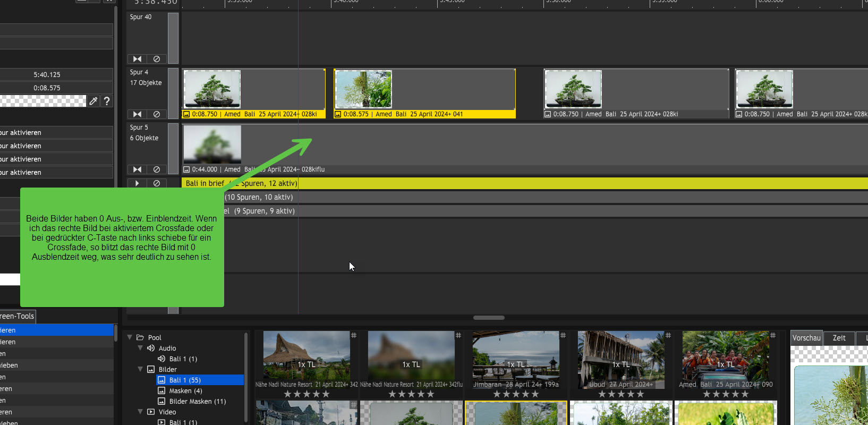Image resolution: width=868 pixels, height=425 pixels.
Task: Click the Spur 4 track volume strip
Action: click(x=173, y=93)
